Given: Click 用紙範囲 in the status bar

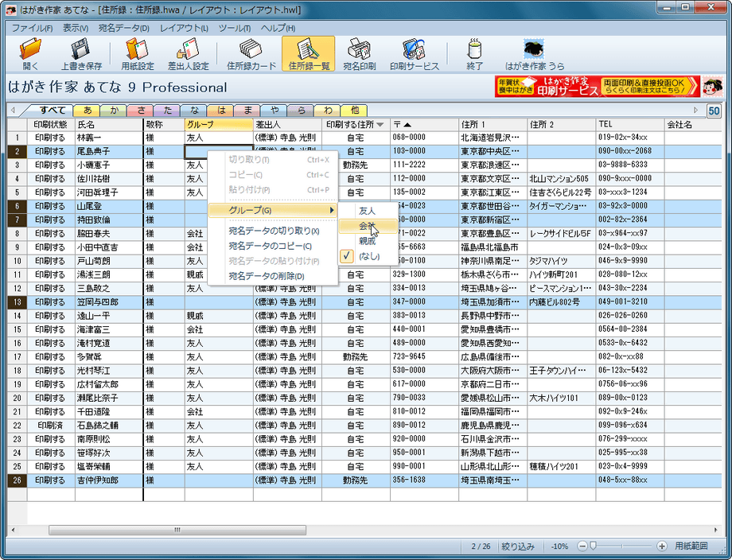Looking at the screenshot, I should (x=691, y=546).
